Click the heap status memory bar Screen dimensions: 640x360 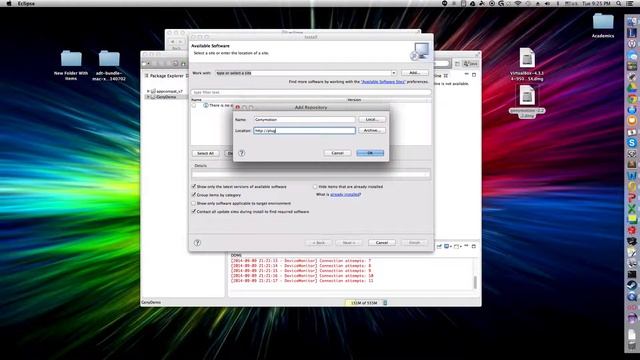click(x=363, y=303)
